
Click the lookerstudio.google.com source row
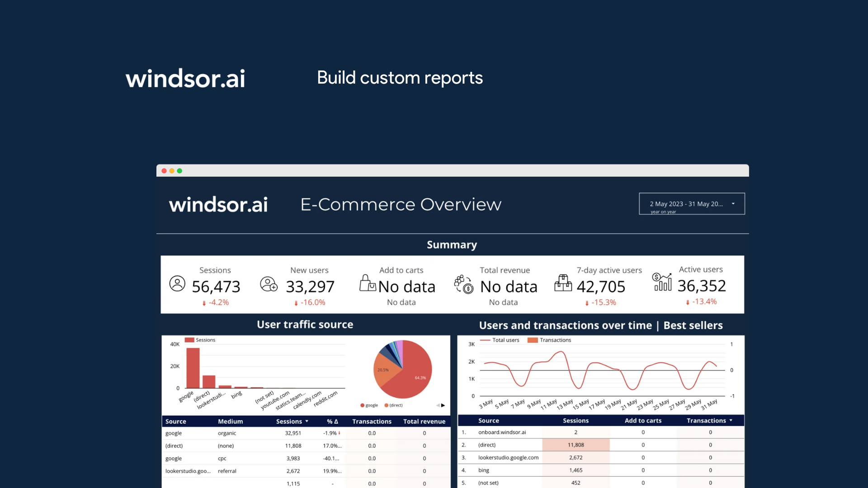pos(508,458)
